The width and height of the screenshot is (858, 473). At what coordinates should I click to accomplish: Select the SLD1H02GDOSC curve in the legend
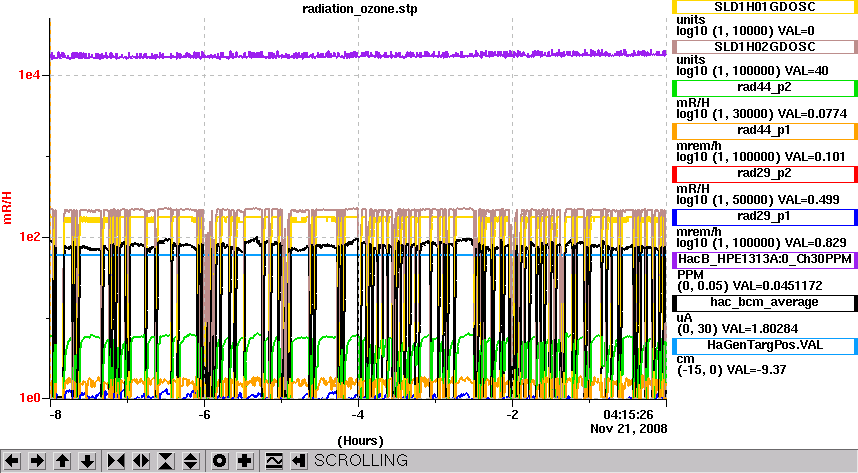764,47
